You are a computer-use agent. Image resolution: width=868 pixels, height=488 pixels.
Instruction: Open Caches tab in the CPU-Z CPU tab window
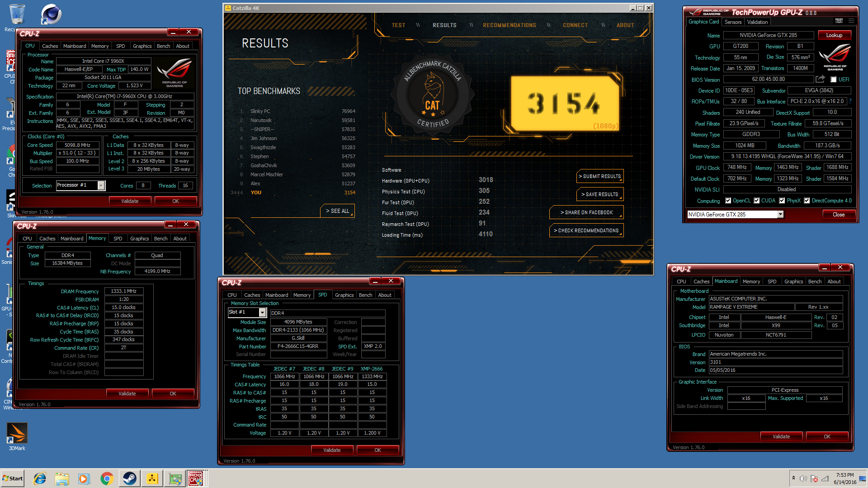tap(50, 46)
